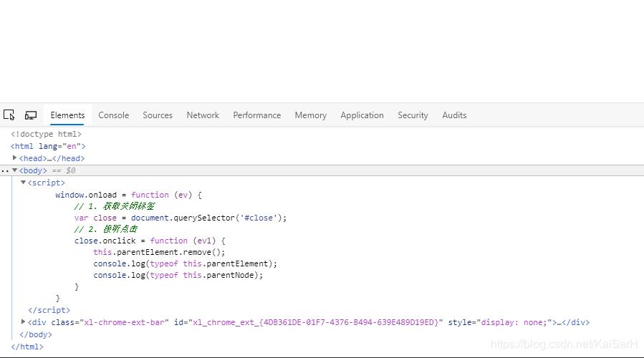Viewport: 644px width, 358px height.
Task: Switch to the Console tab
Action: click(x=113, y=115)
